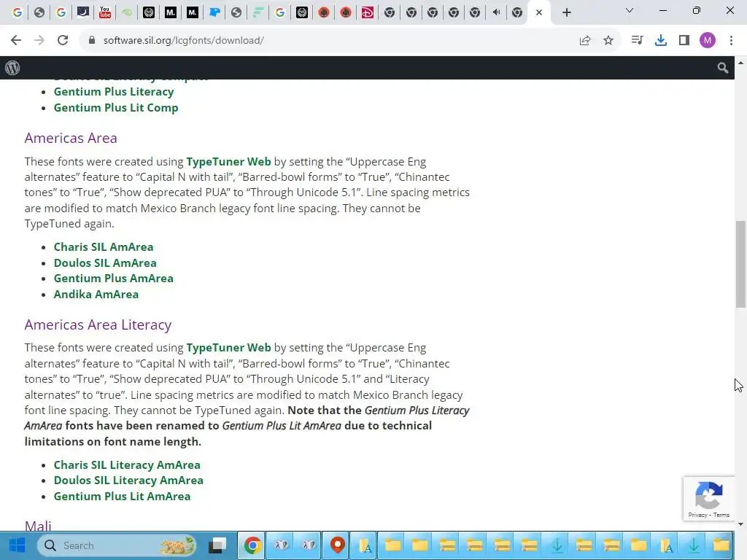Click the WordPress logo in admin bar
747x560 pixels.
(12, 68)
